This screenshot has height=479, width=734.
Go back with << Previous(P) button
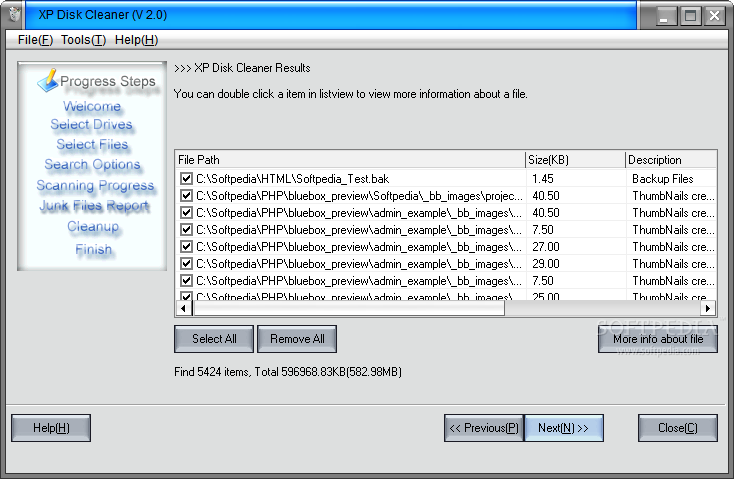pyautogui.click(x=484, y=428)
